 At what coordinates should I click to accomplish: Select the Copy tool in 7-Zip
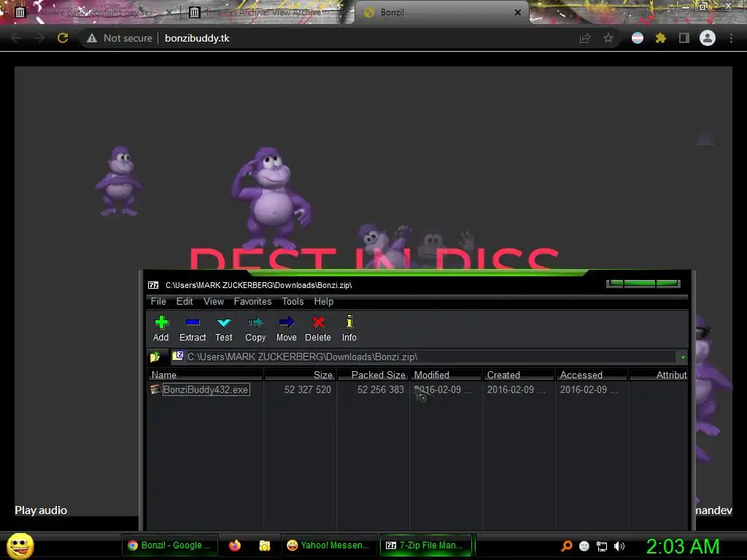[x=255, y=329]
